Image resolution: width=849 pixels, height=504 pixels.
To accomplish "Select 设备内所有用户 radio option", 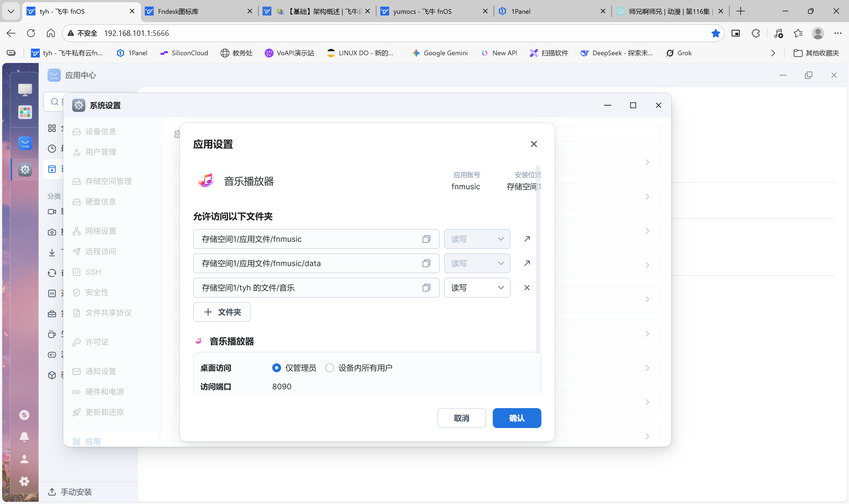I will click(x=329, y=368).
